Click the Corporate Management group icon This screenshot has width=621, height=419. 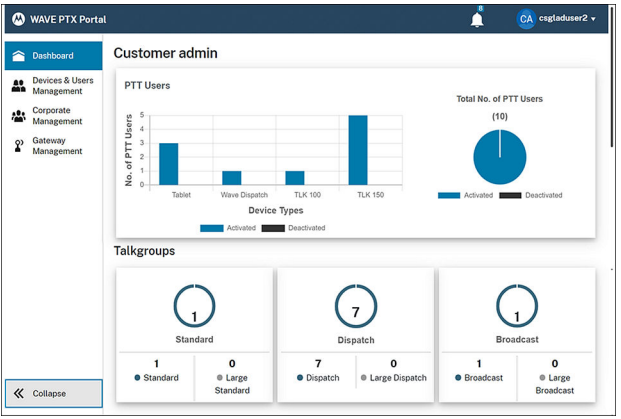pyautogui.click(x=19, y=116)
